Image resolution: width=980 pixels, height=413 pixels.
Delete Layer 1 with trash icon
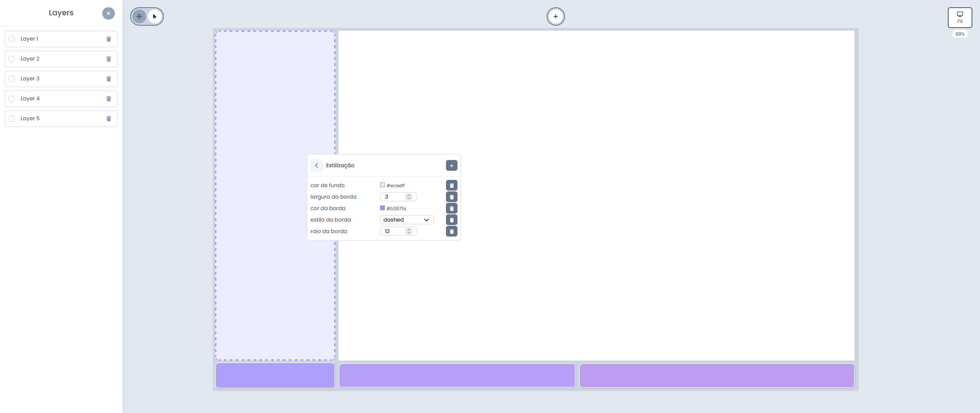pos(109,39)
